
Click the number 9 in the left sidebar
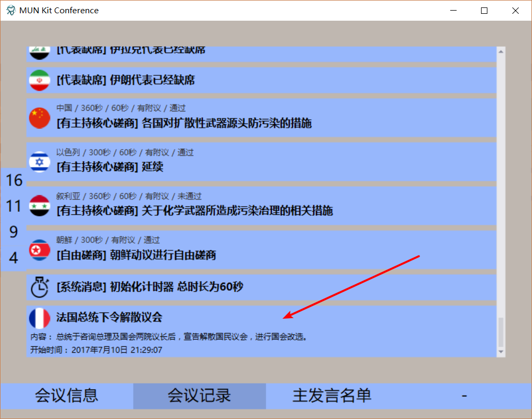click(14, 232)
